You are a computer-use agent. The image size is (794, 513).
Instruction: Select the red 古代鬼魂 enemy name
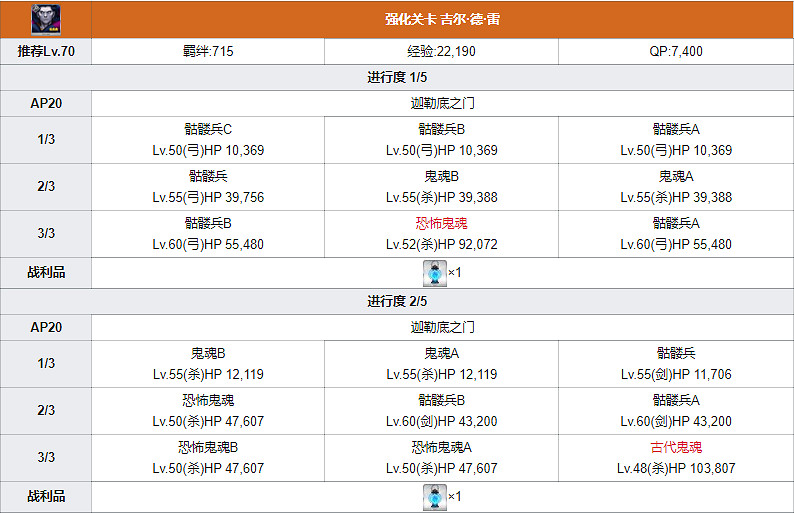pos(675,447)
